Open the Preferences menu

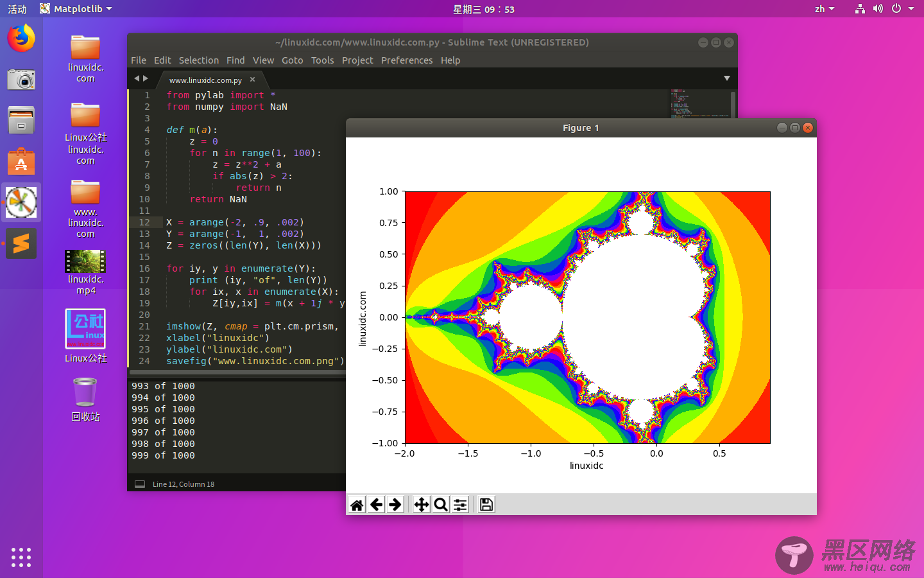pyautogui.click(x=407, y=60)
